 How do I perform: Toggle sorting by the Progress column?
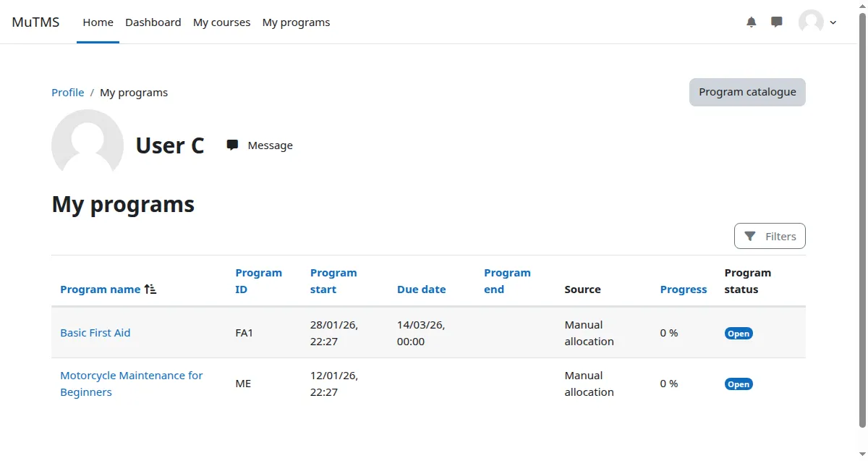pos(683,289)
